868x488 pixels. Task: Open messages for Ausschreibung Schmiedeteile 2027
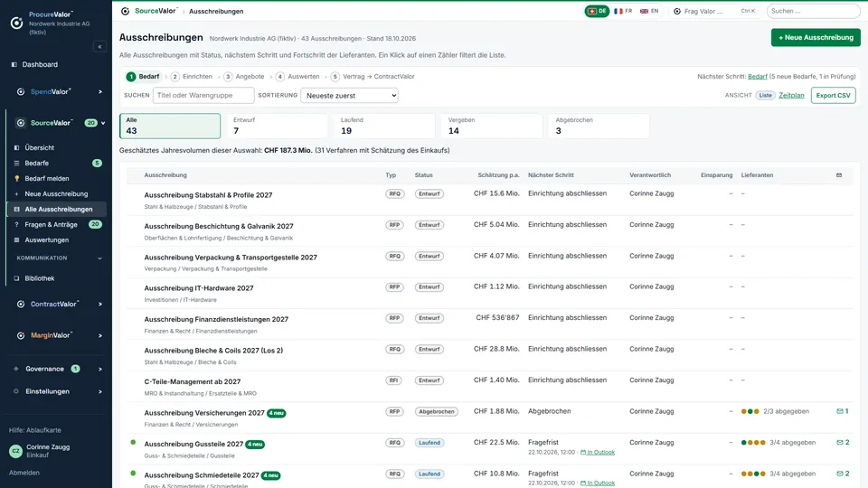(x=843, y=474)
